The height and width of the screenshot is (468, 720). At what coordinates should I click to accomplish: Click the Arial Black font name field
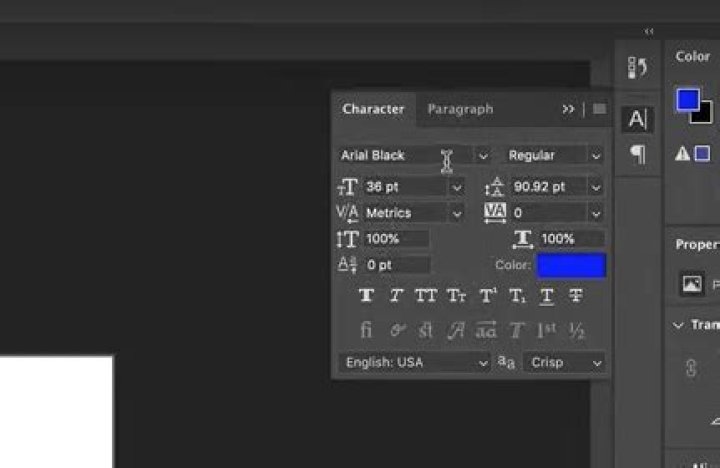coord(406,156)
